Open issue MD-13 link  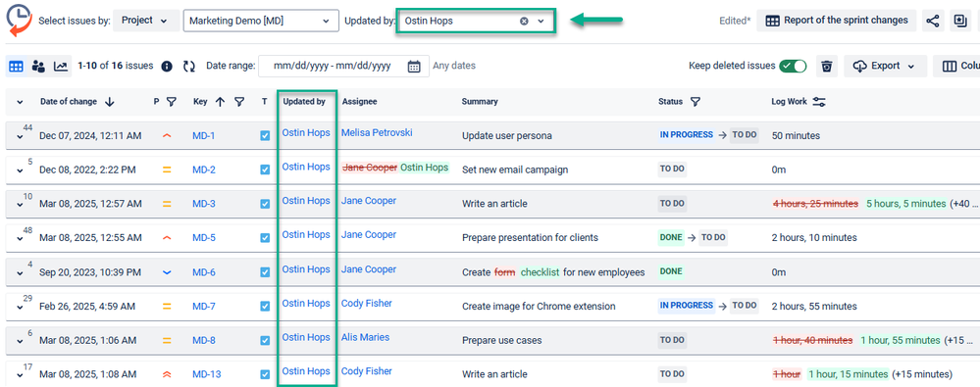(x=206, y=374)
